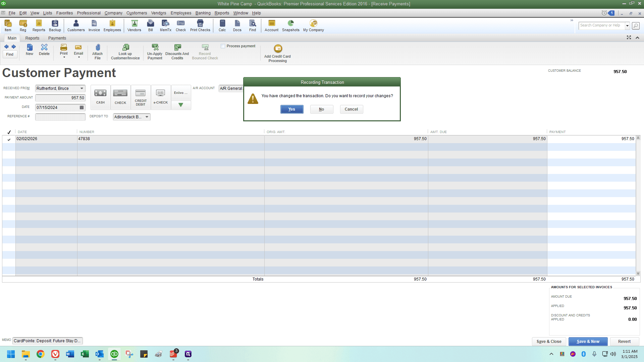Open Excel from the taskbar
This screenshot has height=362, width=644.
[x=85, y=354]
